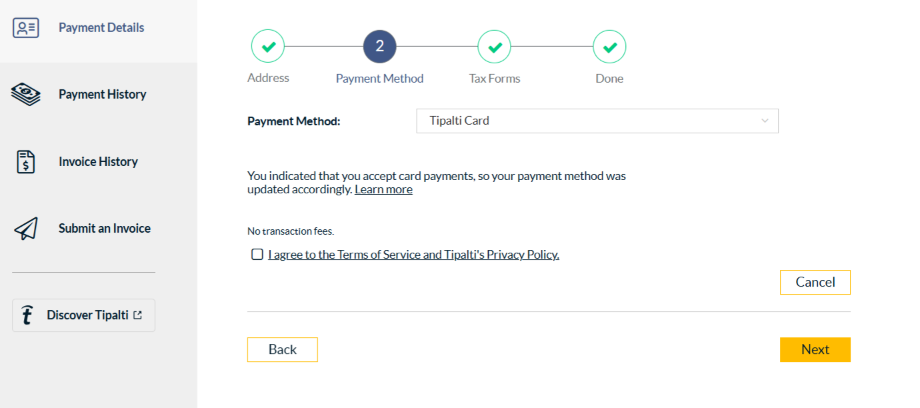The image size is (920, 408).
Task: Click the Payment History cash icon
Action: click(26, 95)
